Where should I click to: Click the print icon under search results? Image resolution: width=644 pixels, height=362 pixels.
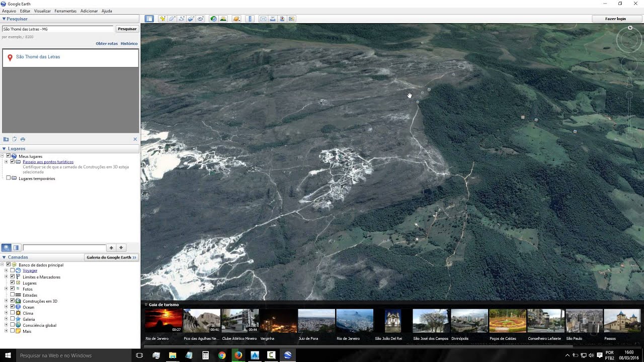click(23, 139)
